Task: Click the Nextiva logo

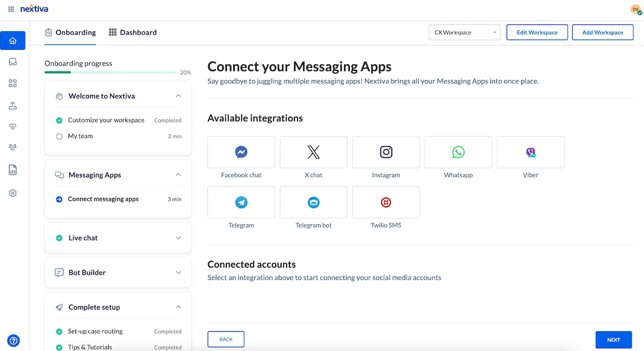Action: [34, 9]
